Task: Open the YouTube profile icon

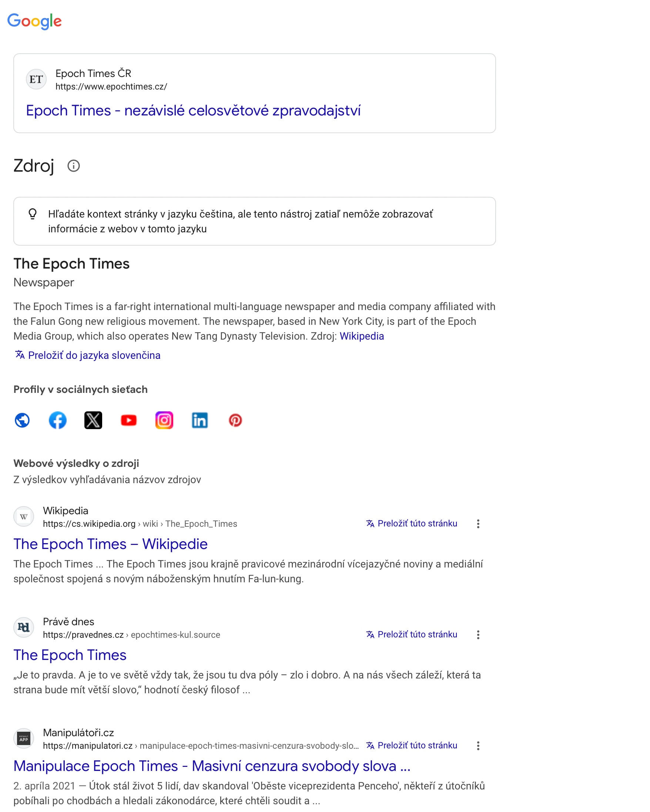Action: click(129, 420)
